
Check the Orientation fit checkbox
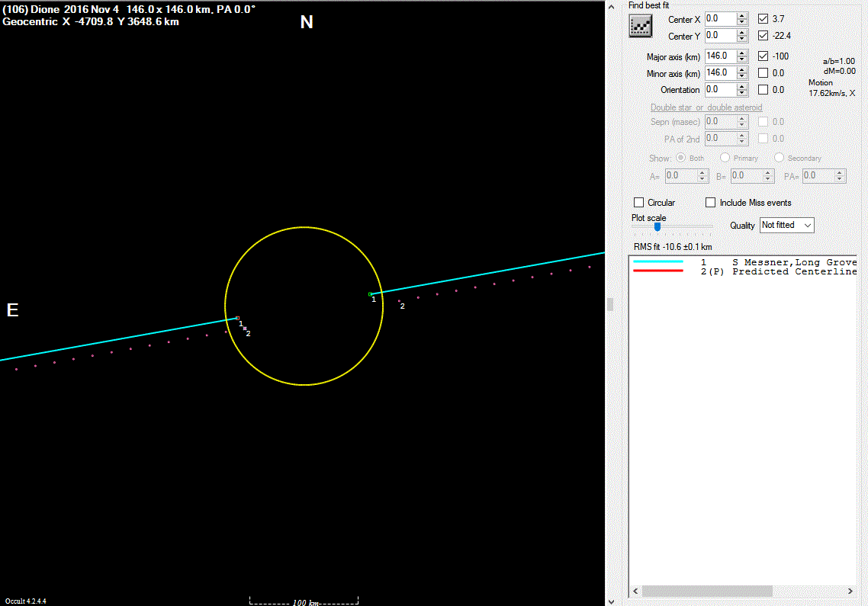tap(763, 89)
